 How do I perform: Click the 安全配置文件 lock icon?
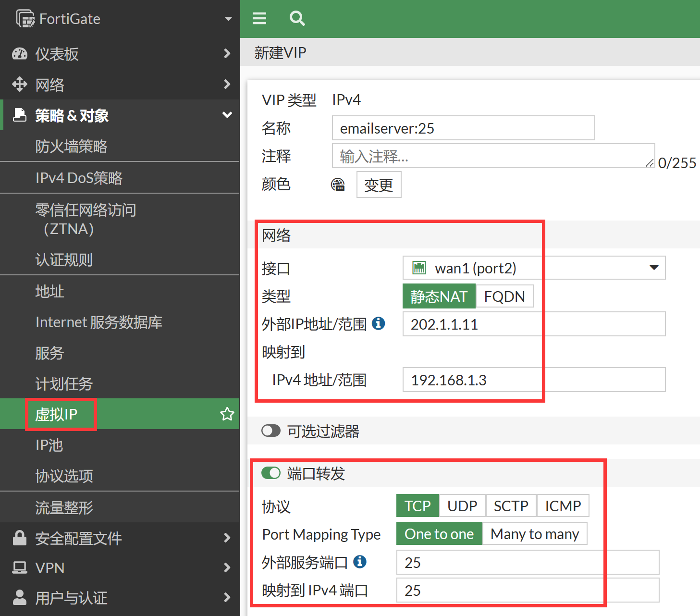click(20, 538)
